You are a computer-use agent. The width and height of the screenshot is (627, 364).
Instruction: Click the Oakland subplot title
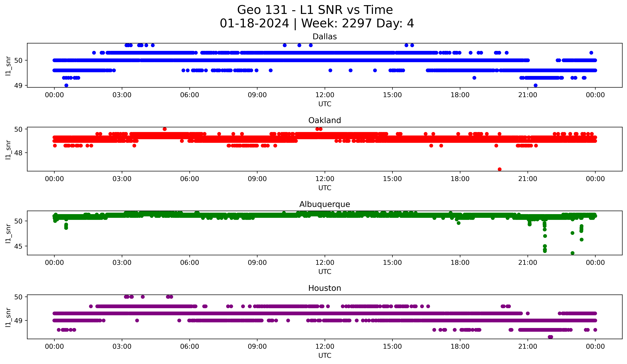click(324, 120)
